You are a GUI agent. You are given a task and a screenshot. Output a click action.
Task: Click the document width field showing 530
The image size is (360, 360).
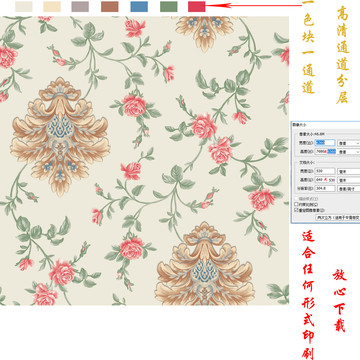[325, 171]
